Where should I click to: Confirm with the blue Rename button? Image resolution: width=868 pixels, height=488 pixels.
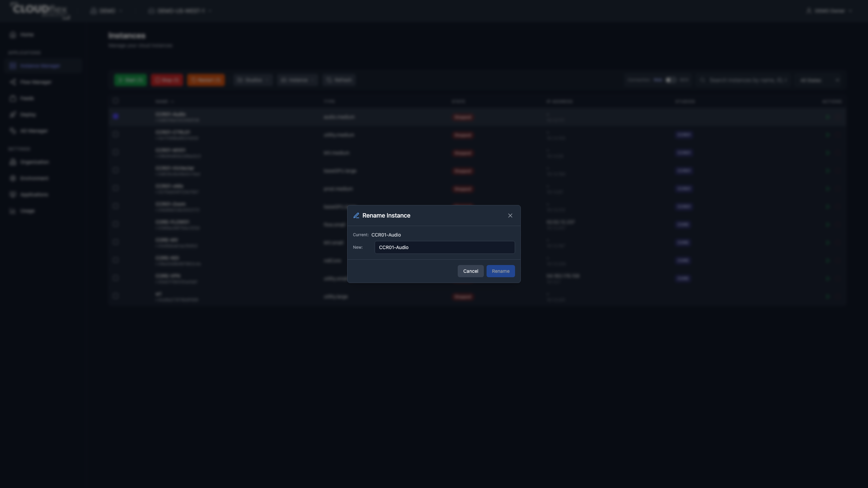pos(500,271)
